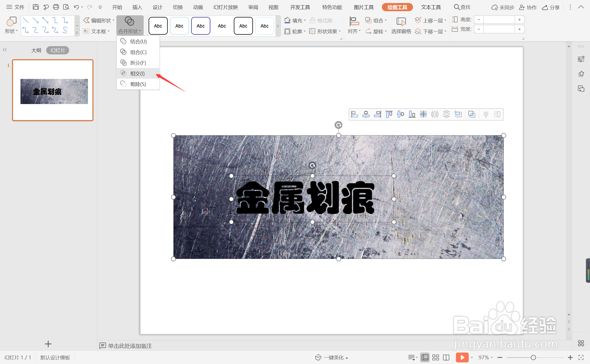Select slide 1 thumbnail
The image size is (590, 364).
(x=53, y=90)
